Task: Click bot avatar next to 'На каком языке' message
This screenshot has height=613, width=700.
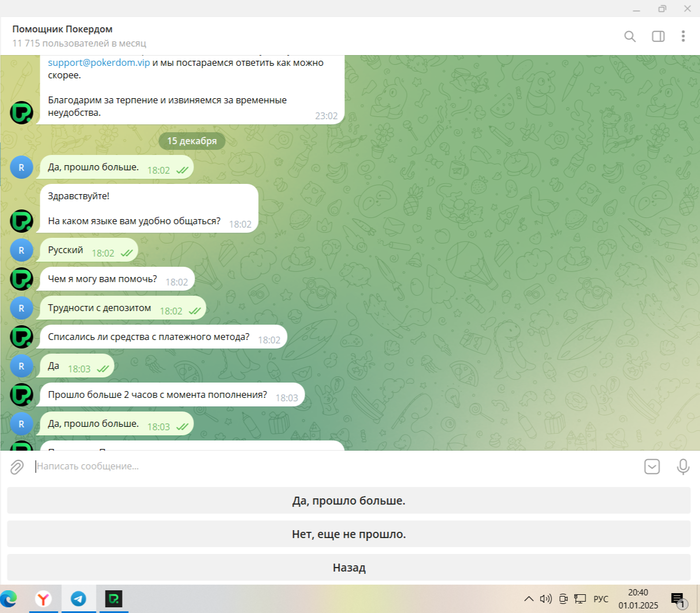Action: click(21, 221)
